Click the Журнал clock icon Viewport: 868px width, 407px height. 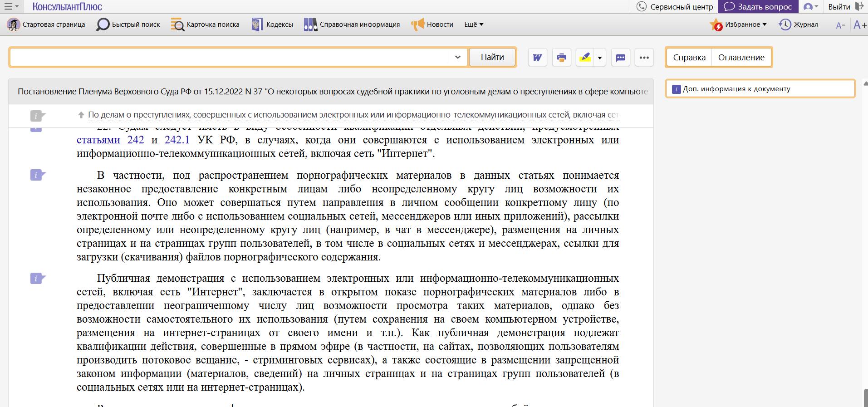(785, 25)
